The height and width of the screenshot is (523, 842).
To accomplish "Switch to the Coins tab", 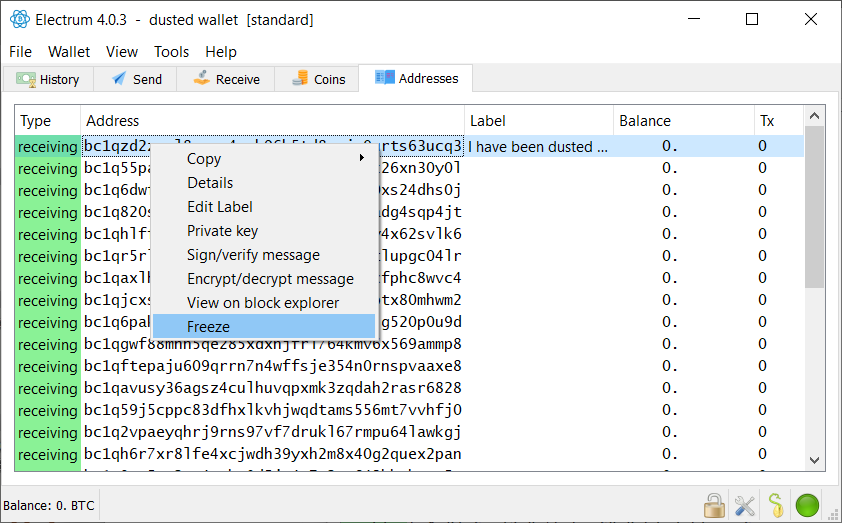I will [317, 79].
